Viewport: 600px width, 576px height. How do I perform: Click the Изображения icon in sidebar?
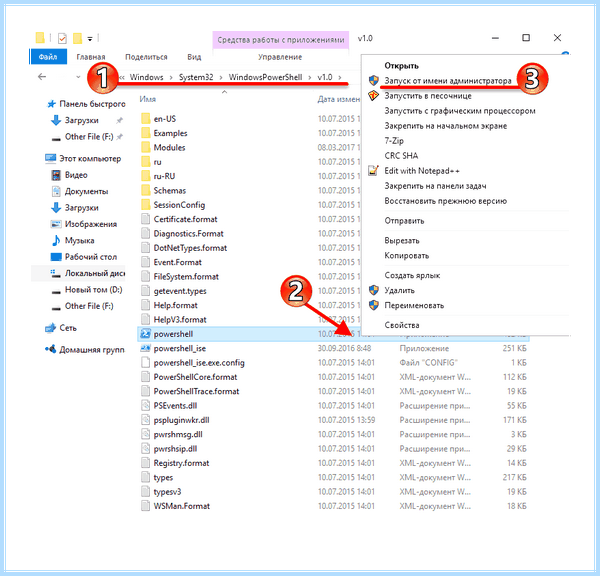(56, 224)
